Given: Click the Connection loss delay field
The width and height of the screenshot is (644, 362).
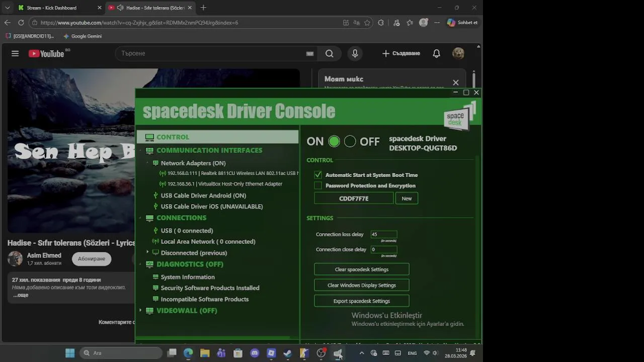Looking at the screenshot, I should [384, 234].
